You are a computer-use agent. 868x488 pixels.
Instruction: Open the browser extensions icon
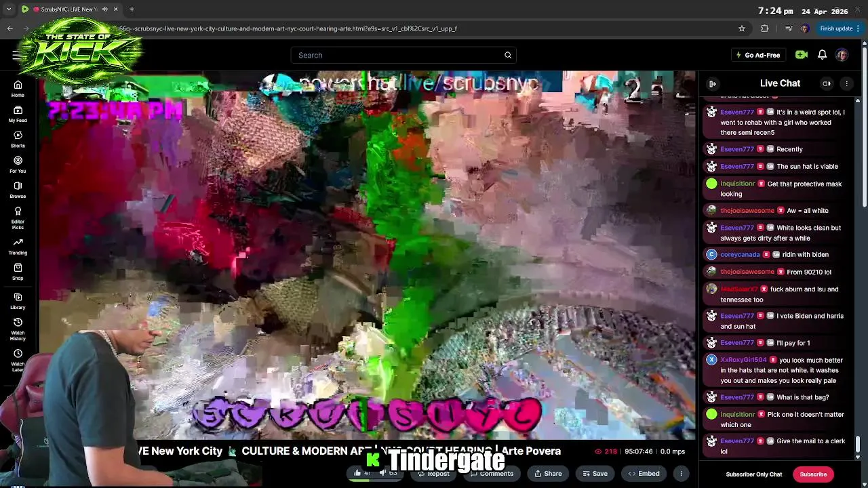point(765,28)
